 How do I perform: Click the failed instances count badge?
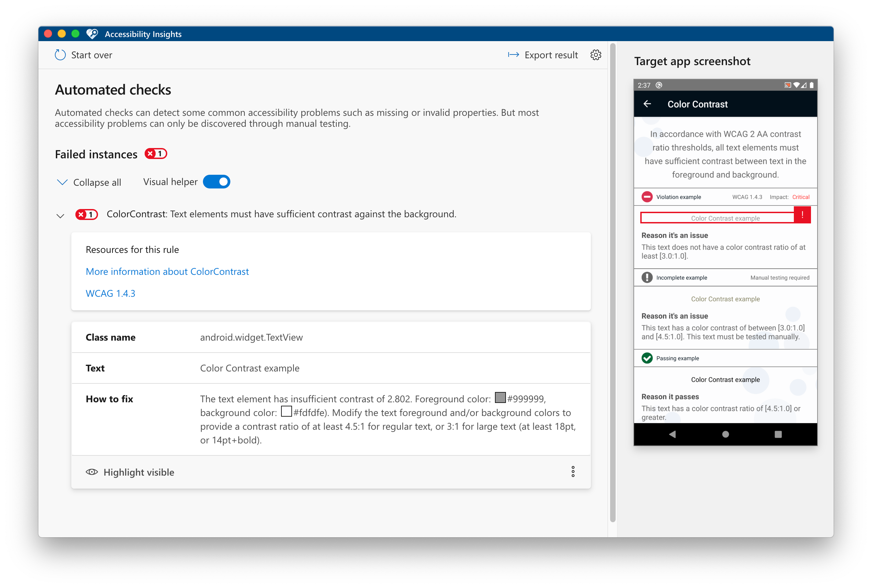click(x=156, y=154)
